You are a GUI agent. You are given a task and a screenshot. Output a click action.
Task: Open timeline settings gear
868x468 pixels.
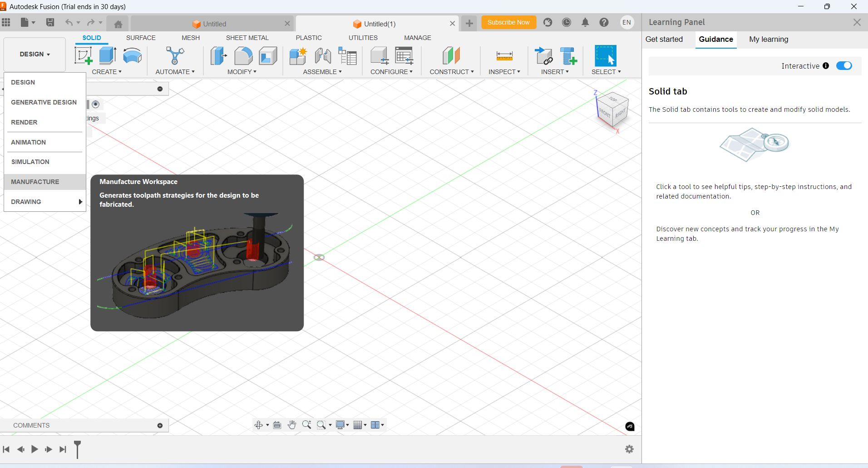pyautogui.click(x=629, y=449)
